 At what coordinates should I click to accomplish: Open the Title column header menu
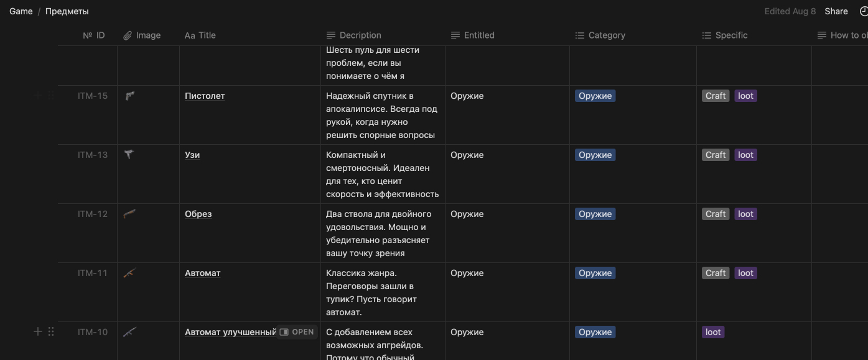(200, 35)
